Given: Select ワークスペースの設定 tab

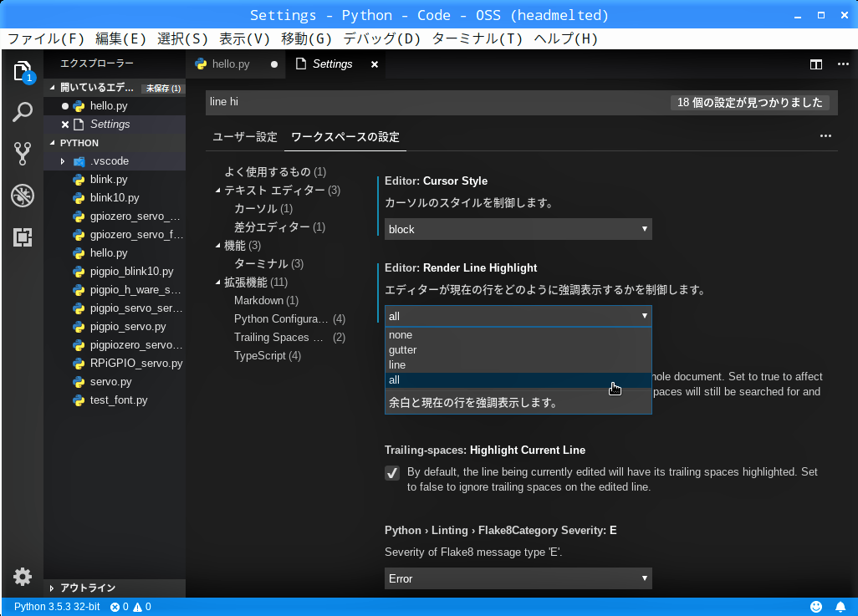Looking at the screenshot, I should point(345,137).
